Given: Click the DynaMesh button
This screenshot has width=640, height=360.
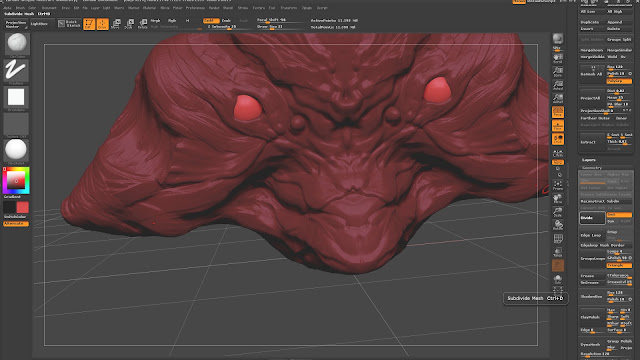Looking at the screenshot, I should click(592, 344).
